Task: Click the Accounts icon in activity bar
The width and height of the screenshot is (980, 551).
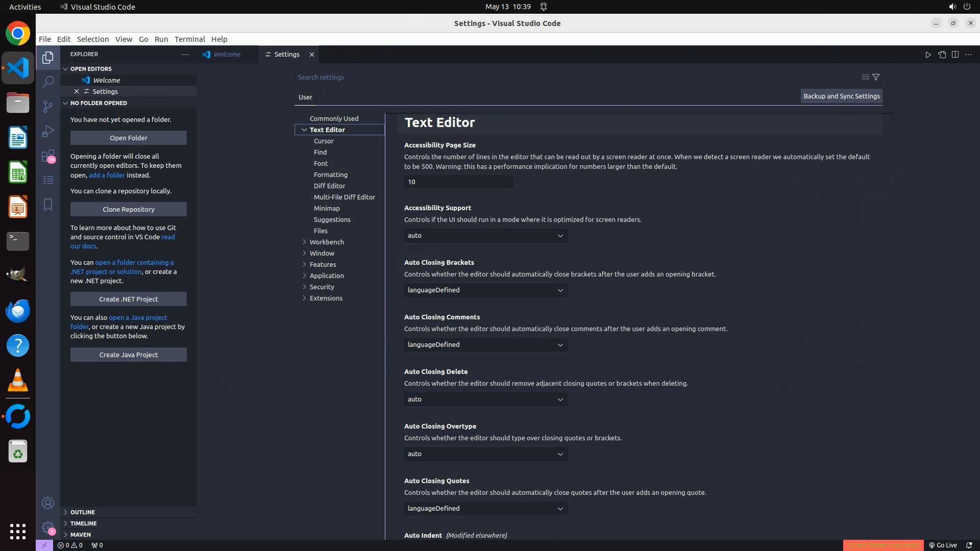Action: pos(48,504)
